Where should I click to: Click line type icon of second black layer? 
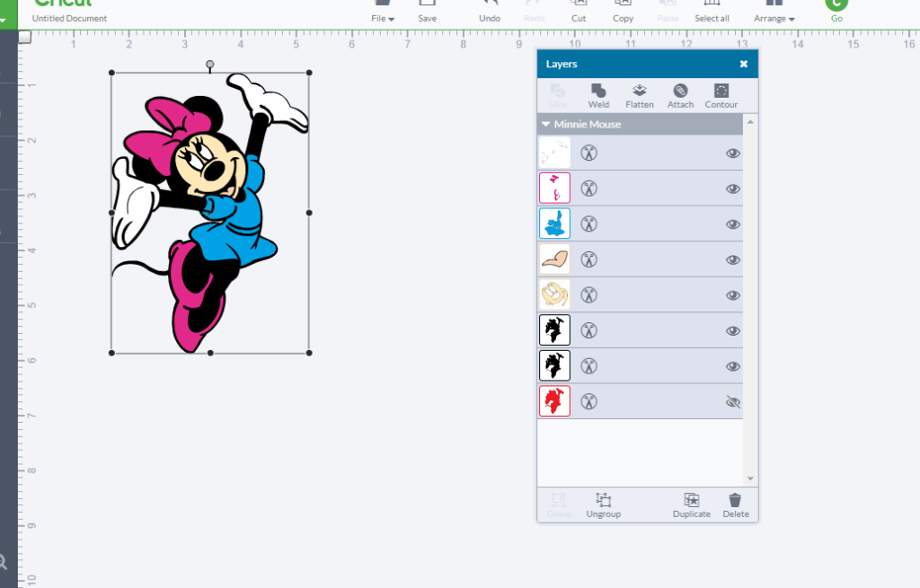coord(589,365)
